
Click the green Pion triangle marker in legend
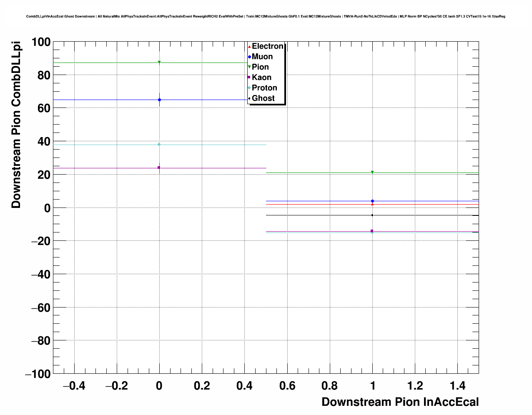pos(249,67)
